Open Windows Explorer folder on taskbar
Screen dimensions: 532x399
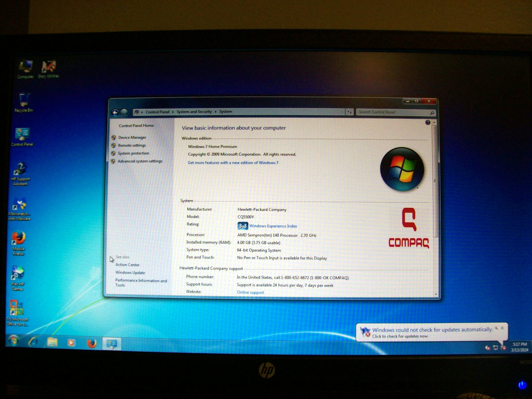pyautogui.click(x=52, y=342)
